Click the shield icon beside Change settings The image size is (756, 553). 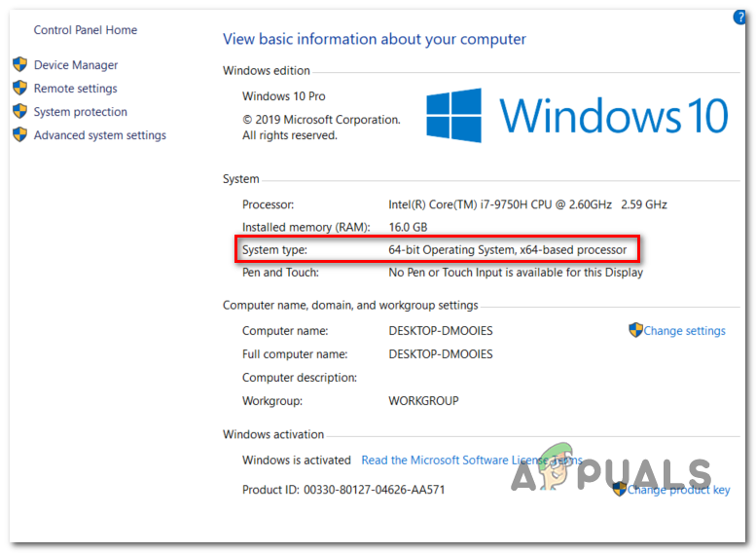click(636, 330)
